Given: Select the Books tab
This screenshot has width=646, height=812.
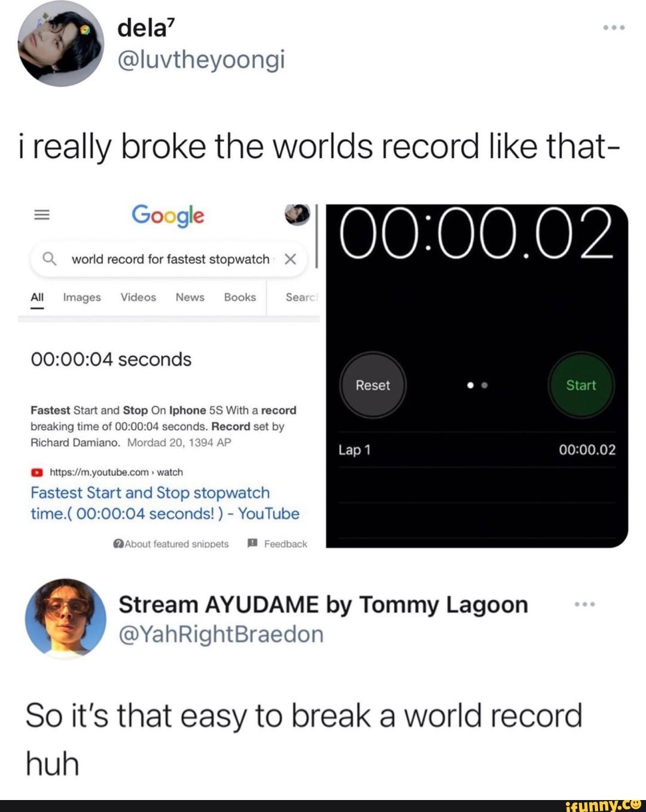Looking at the screenshot, I should click(x=240, y=297).
